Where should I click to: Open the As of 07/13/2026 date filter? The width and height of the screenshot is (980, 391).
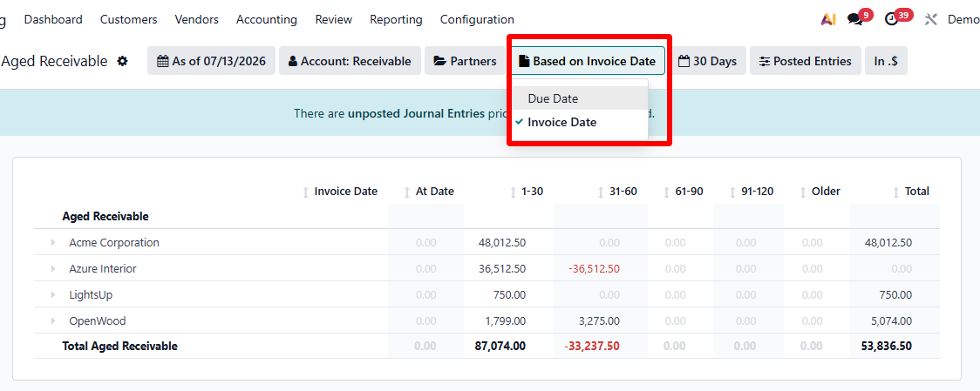coord(211,61)
